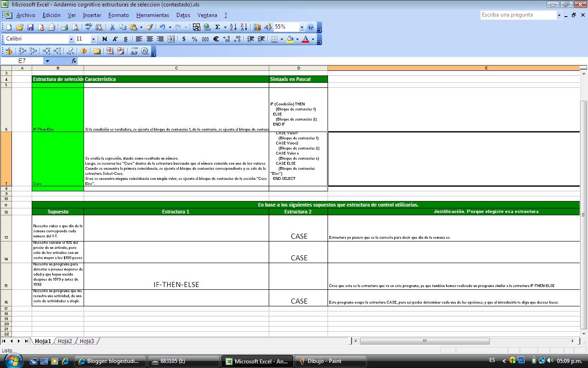Toggle bold formatting on selected cell
This screenshot has height=368, width=588.
[105, 39]
